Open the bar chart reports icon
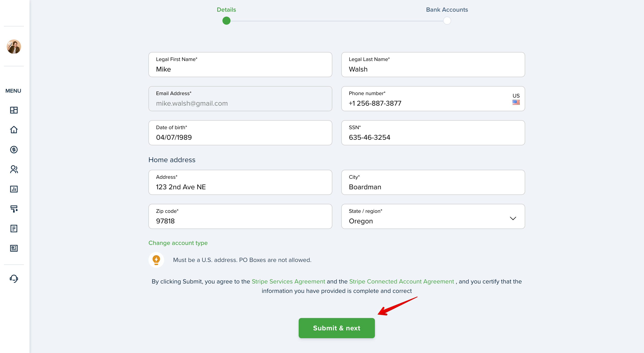This screenshot has height=353, width=644. pyautogui.click(x=14, y=189)
